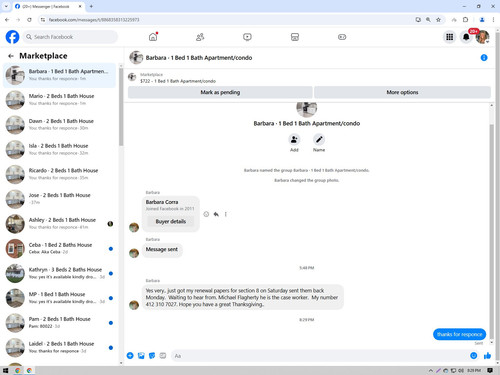Click Barbara's section 8 renewal message

(x=243, y=297)
